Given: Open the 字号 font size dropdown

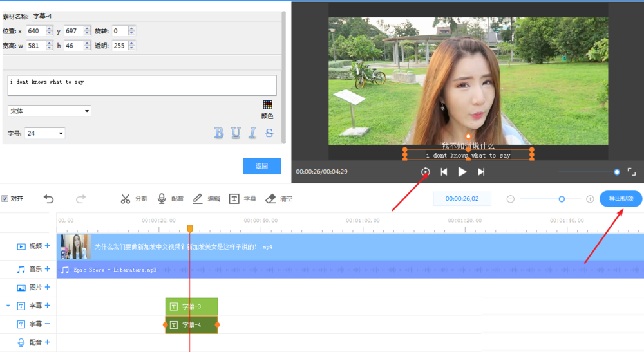Looking at the screenshot, I should pos(44,133).
